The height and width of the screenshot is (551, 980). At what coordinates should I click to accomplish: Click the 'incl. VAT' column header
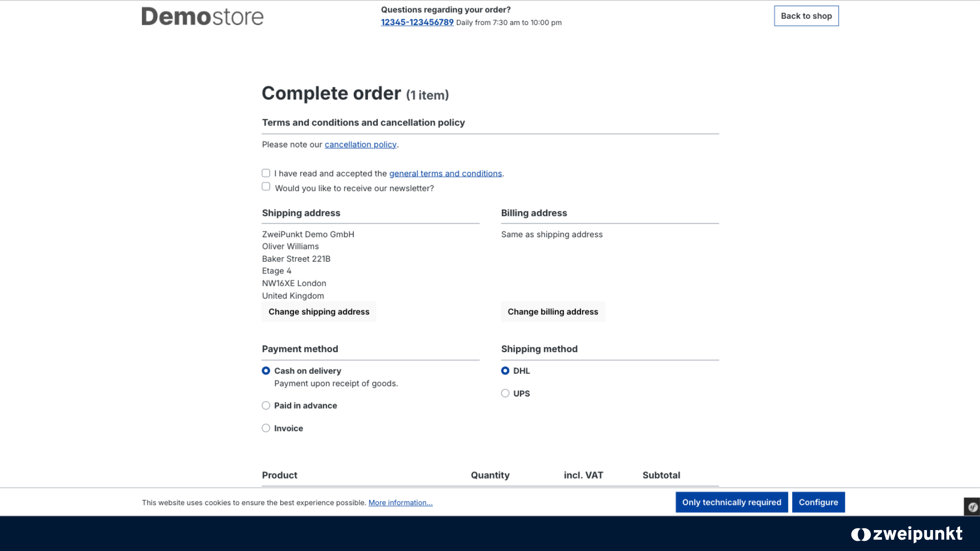click(583, 475)
